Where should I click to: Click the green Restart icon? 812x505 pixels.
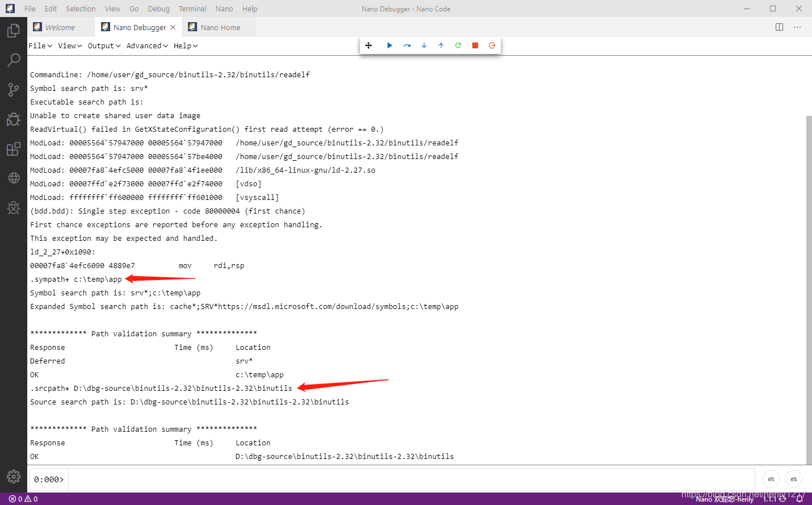pos(458,45)
